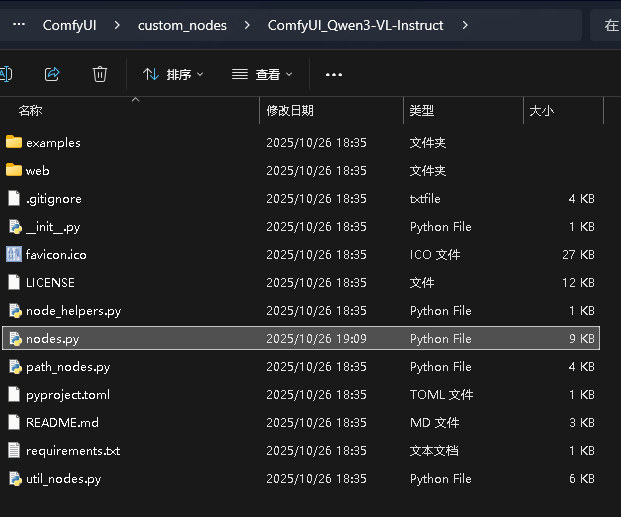Select the path_nodes.py Python icon

coord(15,367)
